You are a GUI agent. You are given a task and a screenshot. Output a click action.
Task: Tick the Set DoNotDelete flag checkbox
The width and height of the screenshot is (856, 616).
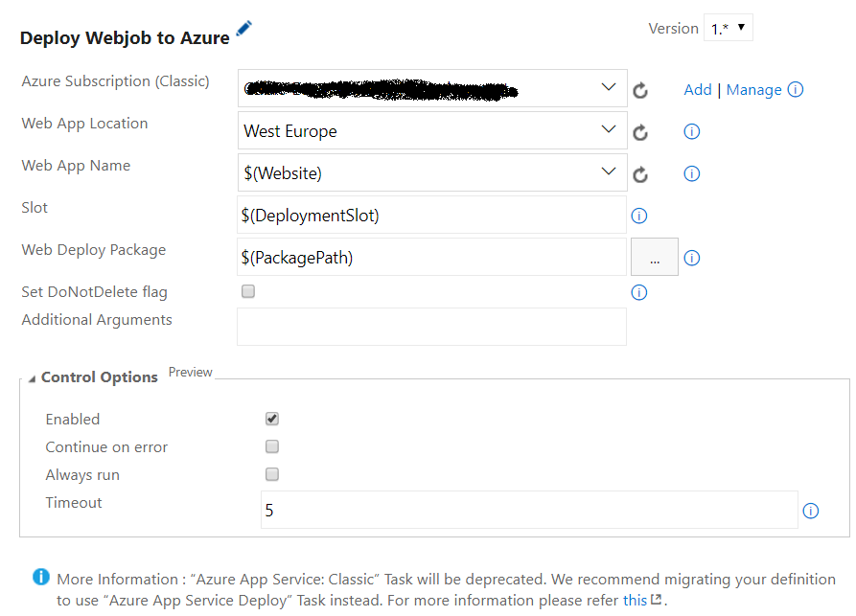click(248, 291)
